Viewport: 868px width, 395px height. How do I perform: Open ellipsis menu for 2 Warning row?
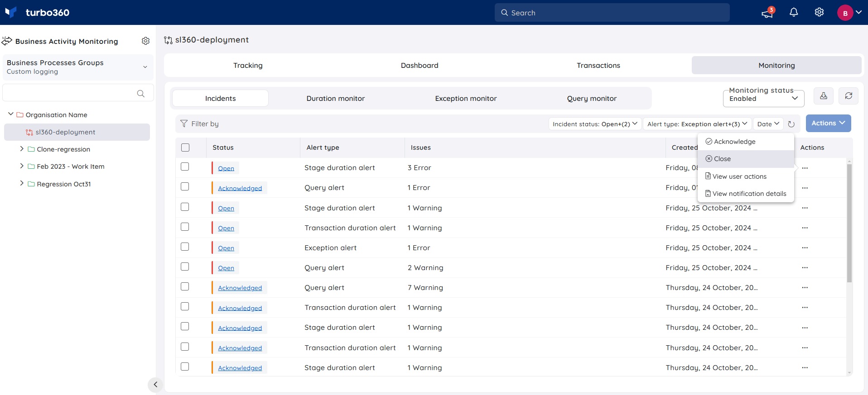click(805, 268)
